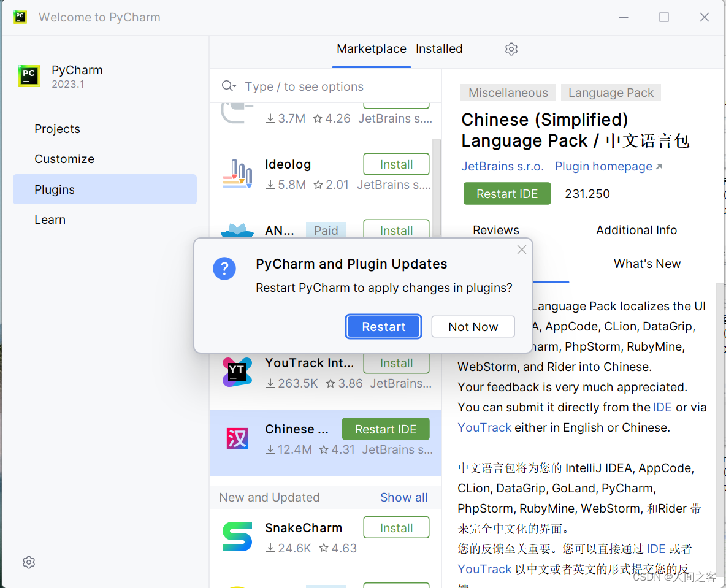Install the paid AN... plugin
The image size is (726, 588).
point(396,230)
